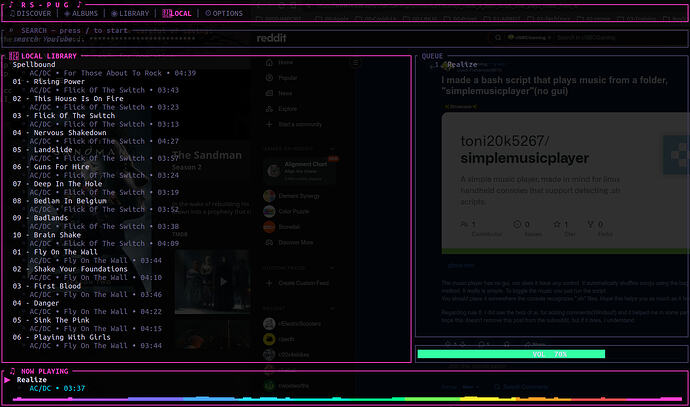Image resolution: width=690 pixels, height=407 pixels.
Task: Select 07 - Deep In The Hole
Action: [57, 184]
